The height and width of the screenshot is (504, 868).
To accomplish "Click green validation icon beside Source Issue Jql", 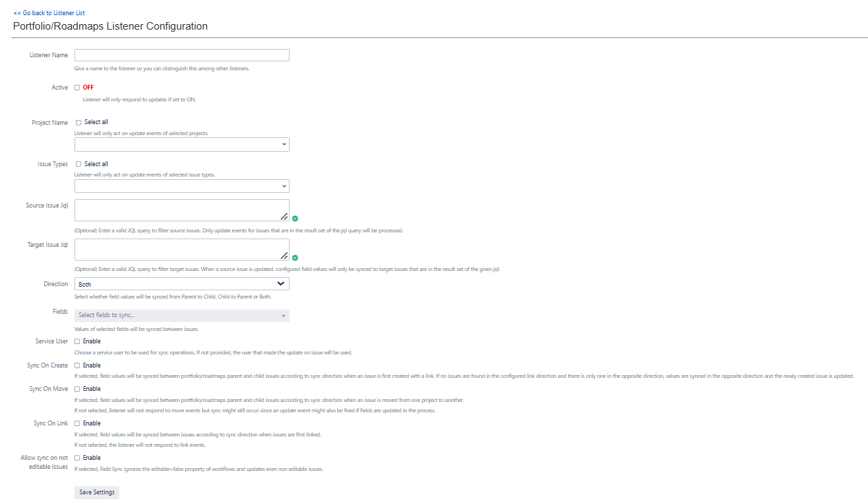I will [x=295, y=219].
